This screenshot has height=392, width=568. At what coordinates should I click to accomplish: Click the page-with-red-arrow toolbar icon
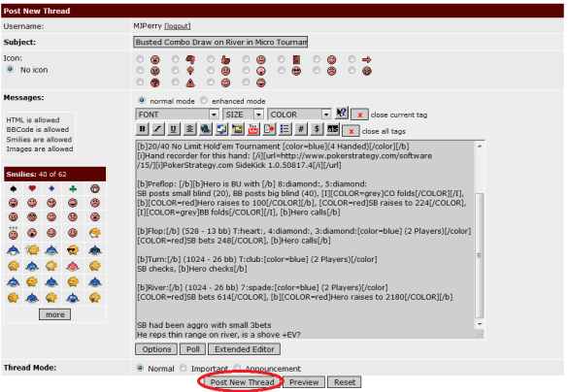(269, 129)
